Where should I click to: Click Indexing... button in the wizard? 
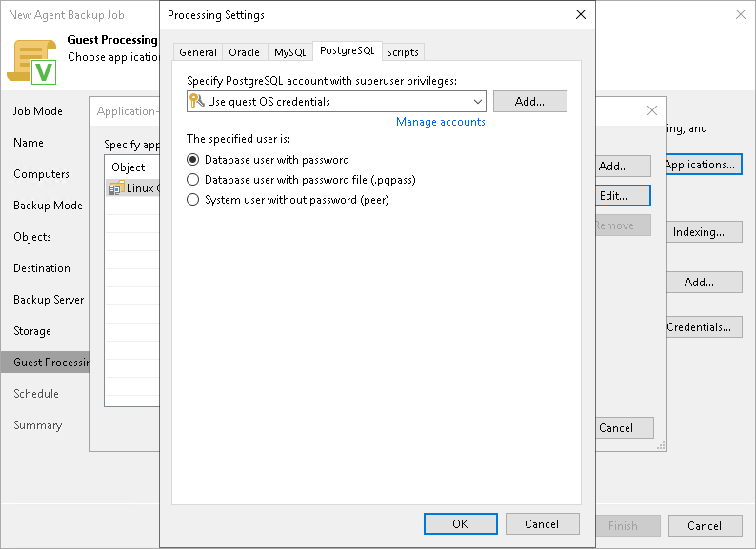[704, 232]
